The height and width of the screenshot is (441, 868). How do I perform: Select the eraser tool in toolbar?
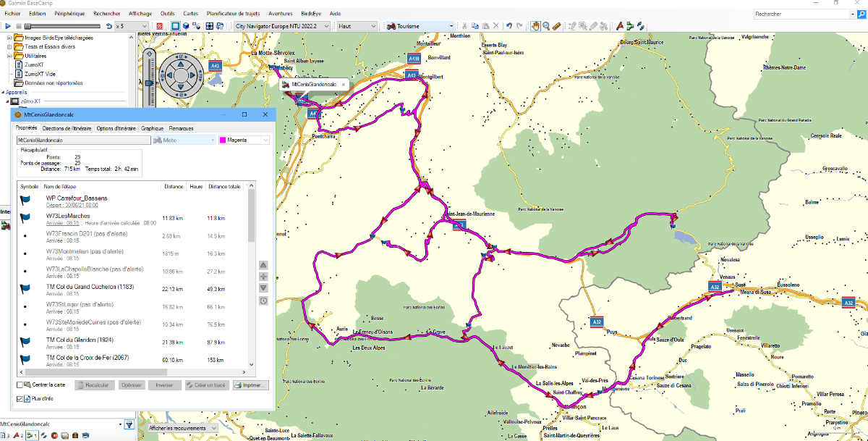pyautogui.click(x=593, y=25)
